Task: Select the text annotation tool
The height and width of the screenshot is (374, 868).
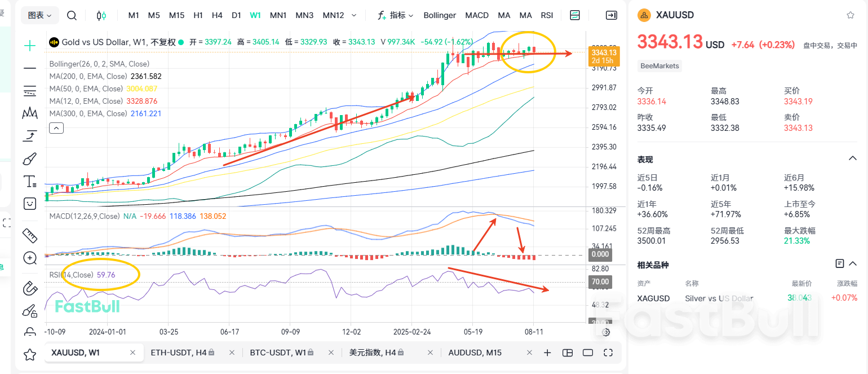Action: pyautogui.click(x=29, y=181)
